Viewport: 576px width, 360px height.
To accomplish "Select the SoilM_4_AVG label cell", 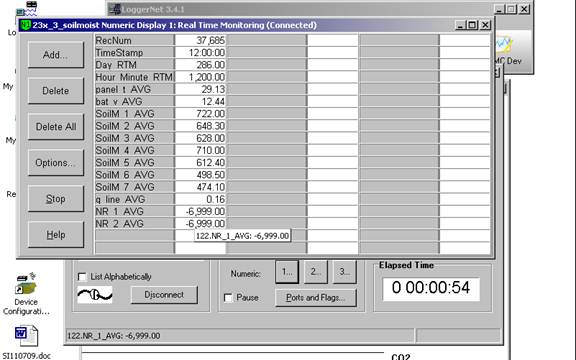I will (x=134, y=150).
